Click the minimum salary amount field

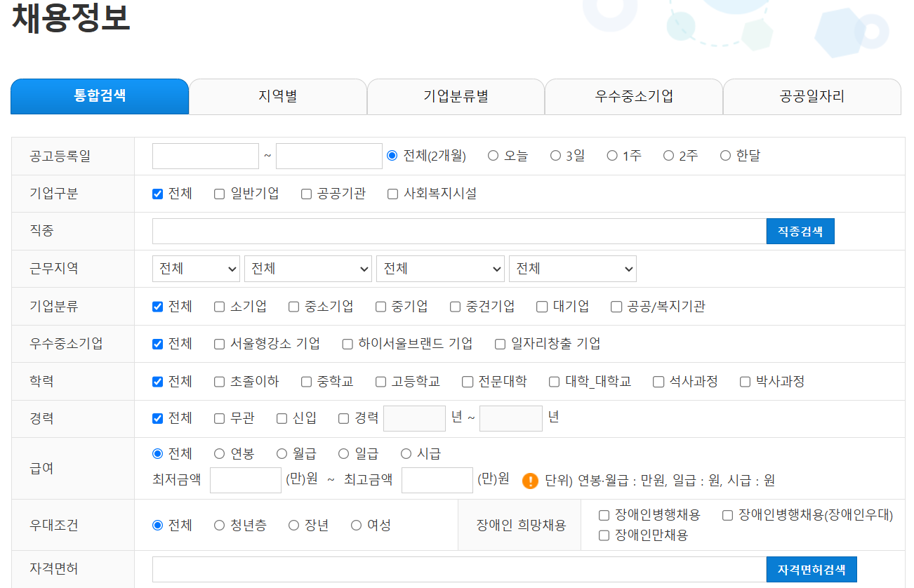pos(245,480)
